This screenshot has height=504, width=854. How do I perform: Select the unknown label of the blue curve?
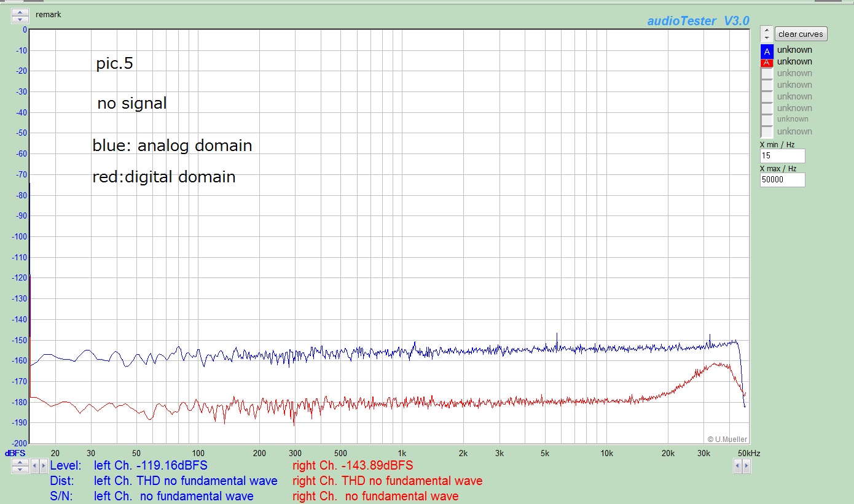(x=794, y=50)
